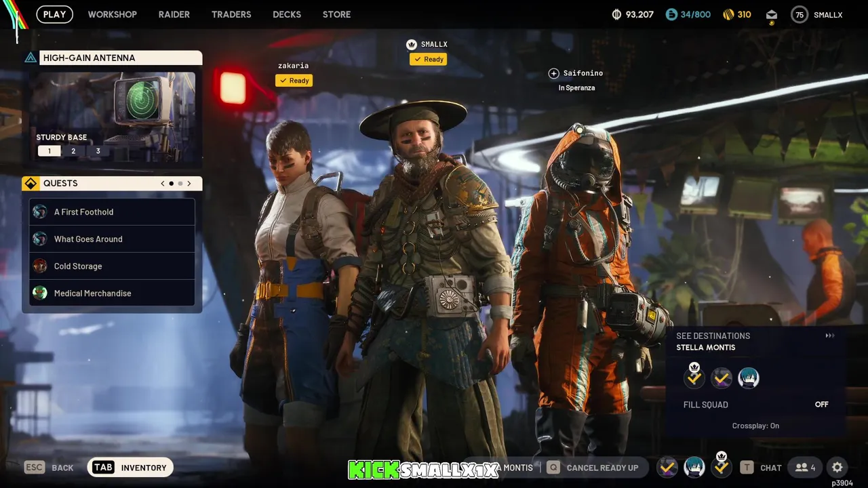Viewport: 868px width, 488px height.
Task: Open the DECKS tab
Action: (x=287, y=14)
